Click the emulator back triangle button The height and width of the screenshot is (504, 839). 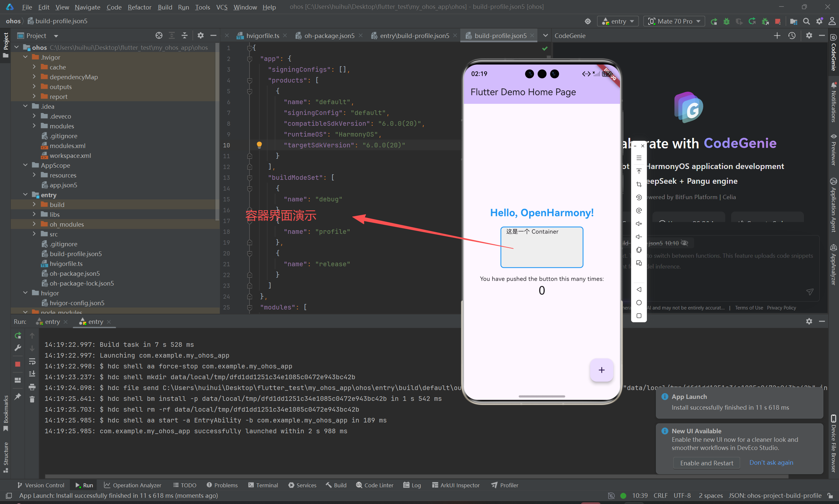point(639,289)
